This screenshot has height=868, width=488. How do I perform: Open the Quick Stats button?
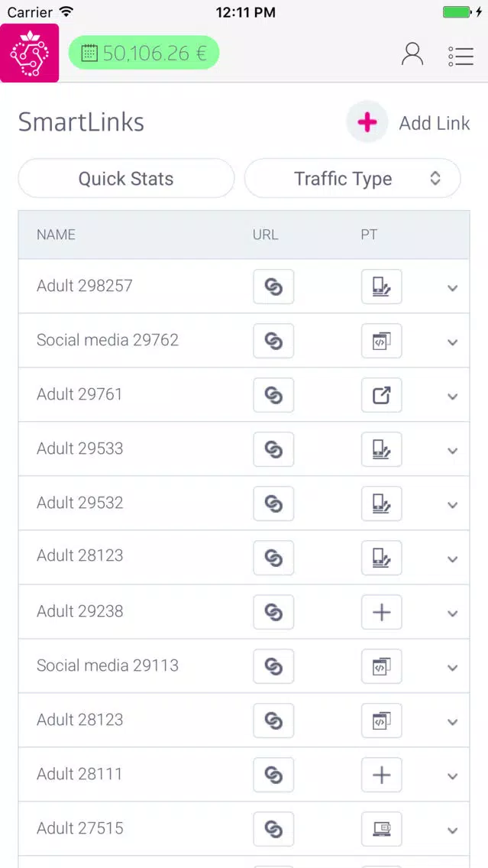coord(126,178)
